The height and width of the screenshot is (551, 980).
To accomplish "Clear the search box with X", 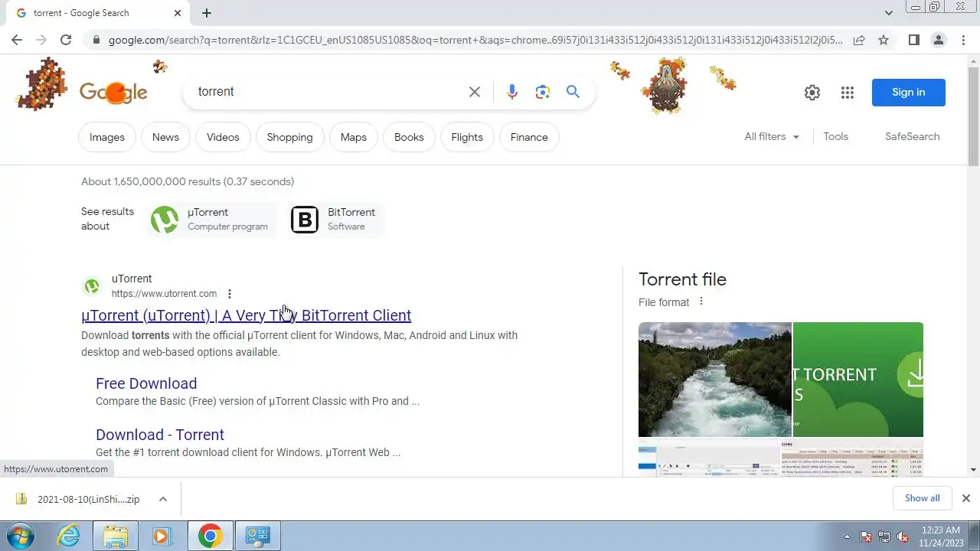I will tap(475, 92).
